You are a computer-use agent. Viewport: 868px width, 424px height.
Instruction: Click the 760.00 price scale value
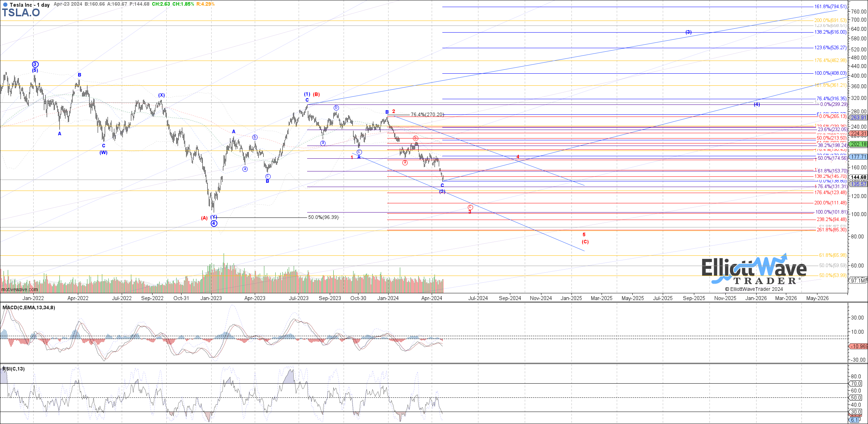pyautogui.click(x=859, y=12)
